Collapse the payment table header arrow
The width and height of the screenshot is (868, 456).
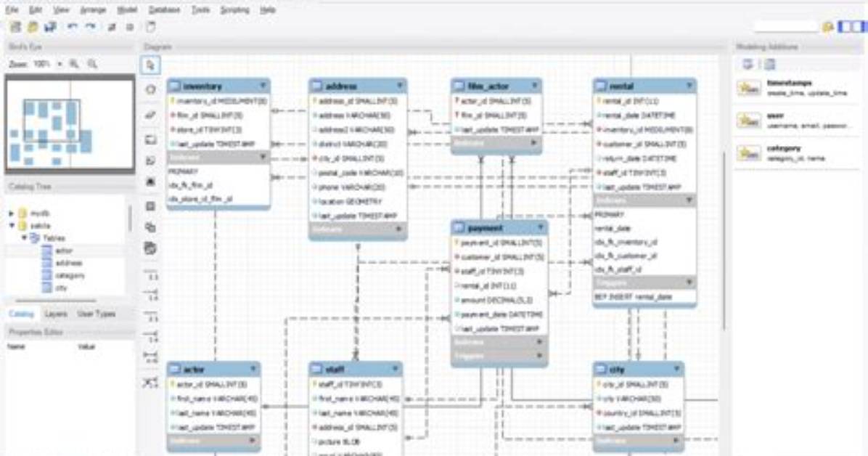tap(541, 227)
